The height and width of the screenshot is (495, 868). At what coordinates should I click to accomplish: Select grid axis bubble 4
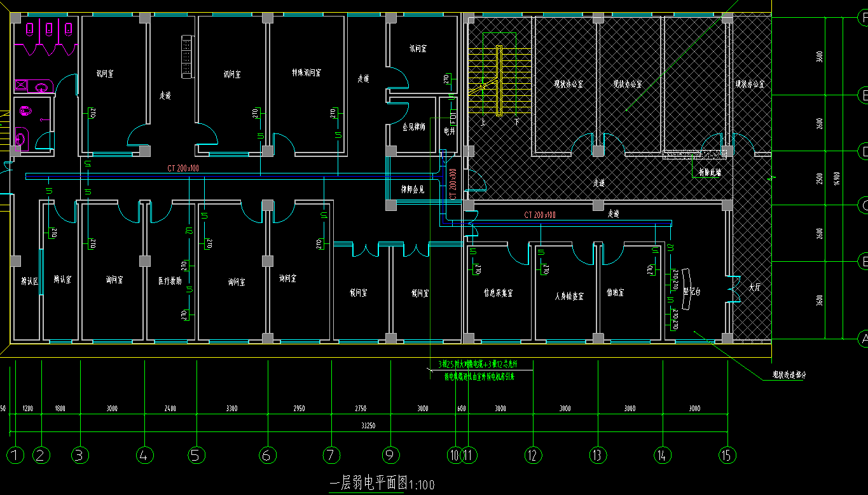pos(144,455)
